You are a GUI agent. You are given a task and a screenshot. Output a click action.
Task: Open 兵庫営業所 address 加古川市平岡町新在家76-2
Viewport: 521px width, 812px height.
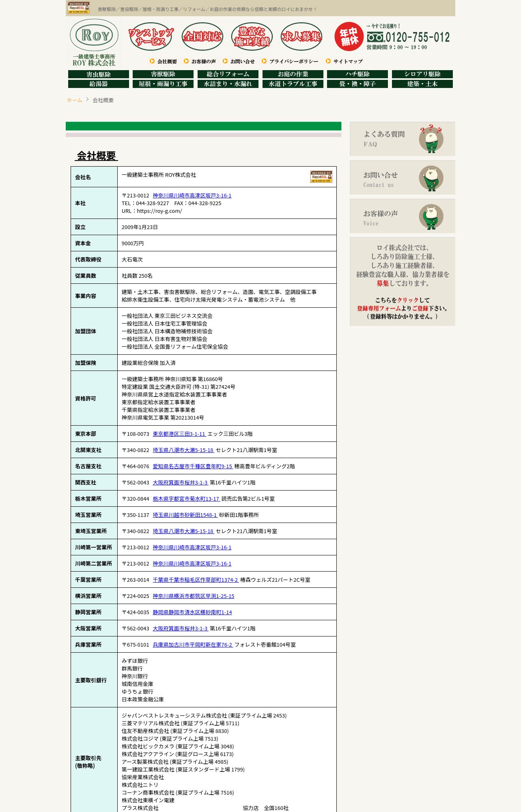193,645
